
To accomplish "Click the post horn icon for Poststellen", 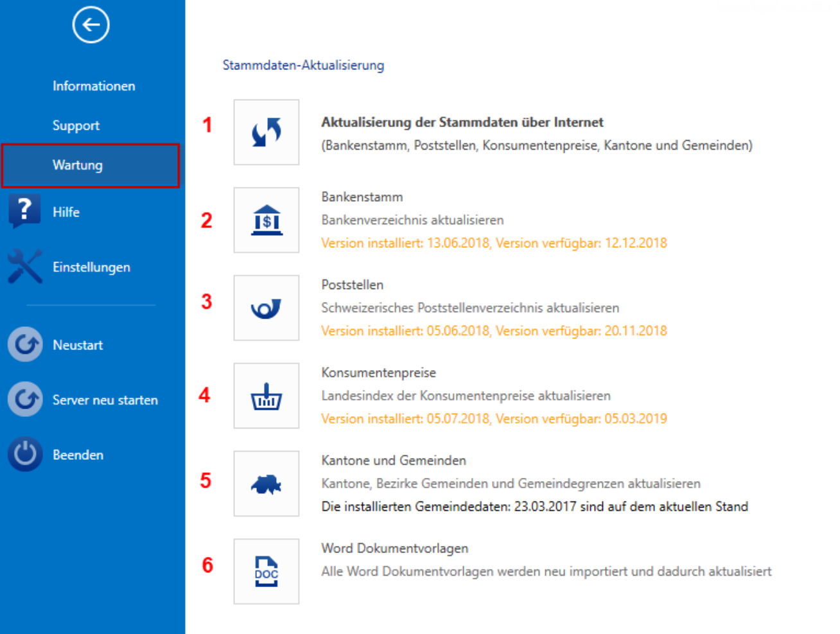I will (267, 308).
